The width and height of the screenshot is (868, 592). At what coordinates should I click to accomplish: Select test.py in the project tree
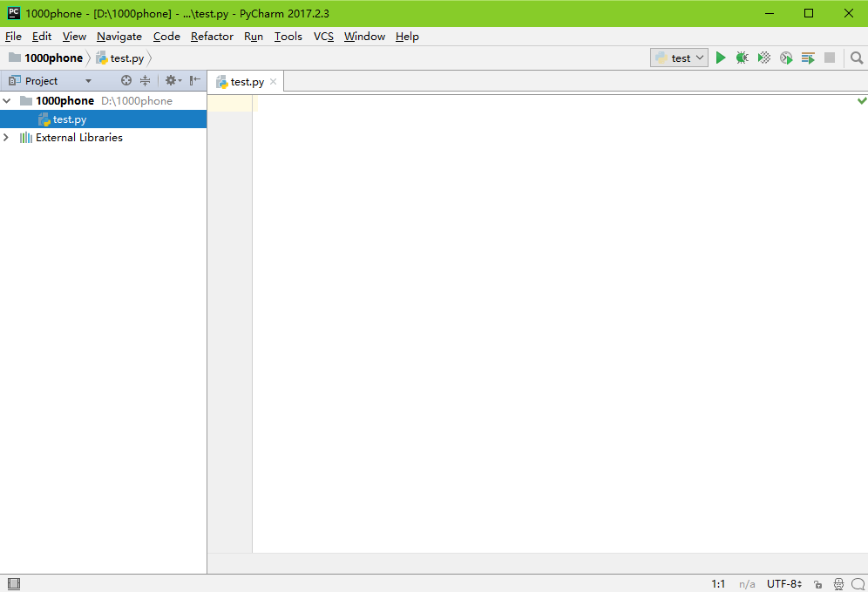pyautogui.click(x=103, y=119)
